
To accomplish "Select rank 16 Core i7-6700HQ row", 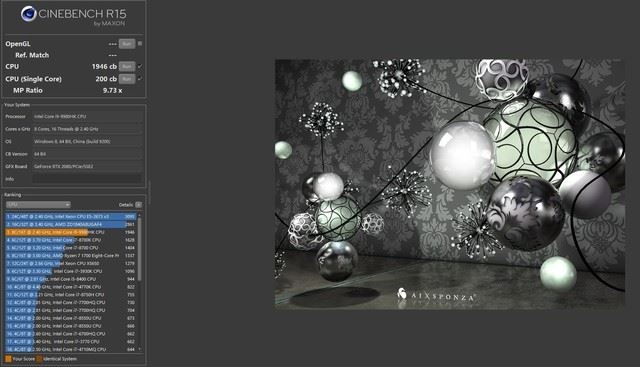I will coord(71,334).
